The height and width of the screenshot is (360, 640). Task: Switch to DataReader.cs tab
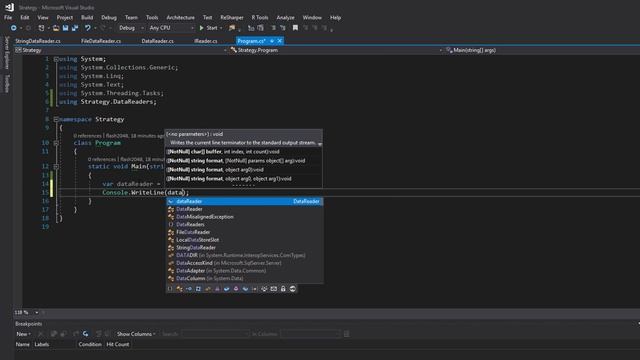coord(158,41)
